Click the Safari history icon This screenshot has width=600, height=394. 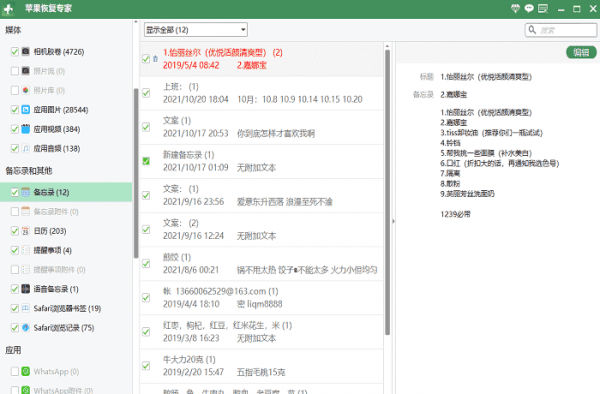point(25,327)
